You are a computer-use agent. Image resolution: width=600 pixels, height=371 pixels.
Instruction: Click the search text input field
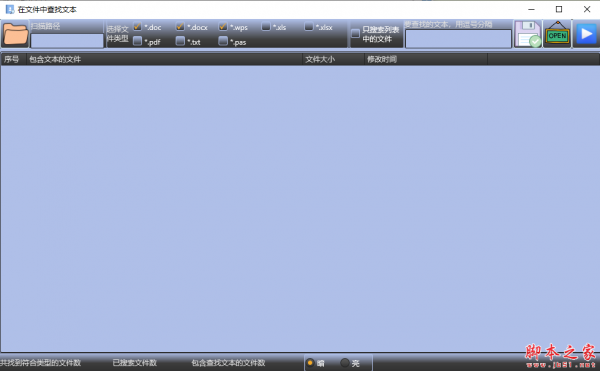458,39
